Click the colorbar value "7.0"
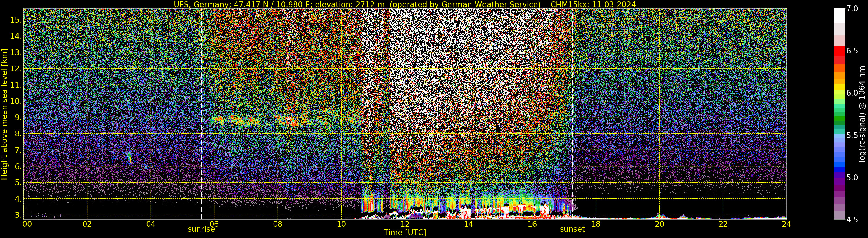The width and height of the screenshot is (868, 238). pyautogui.click(x=852, y=9)
